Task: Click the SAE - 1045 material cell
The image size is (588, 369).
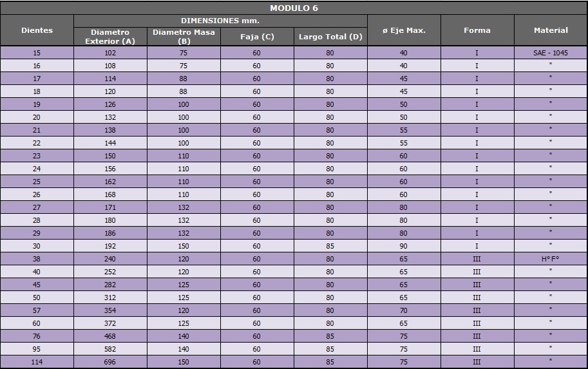Action: click(x=551, y=53)
